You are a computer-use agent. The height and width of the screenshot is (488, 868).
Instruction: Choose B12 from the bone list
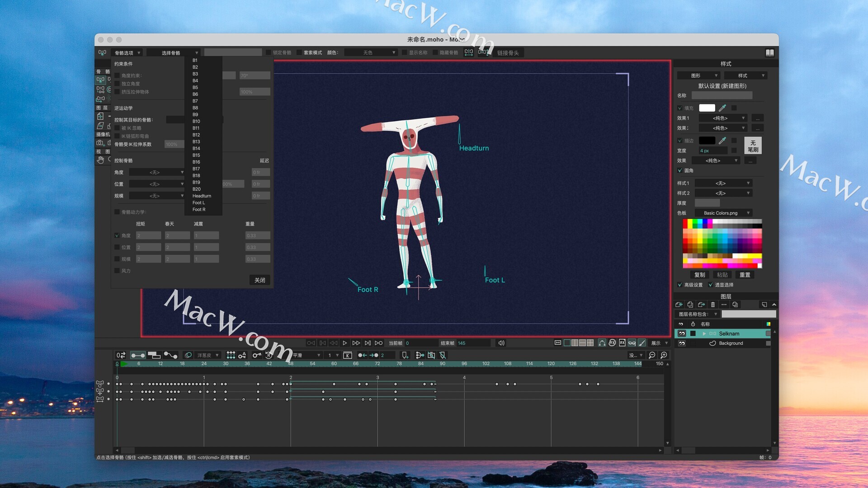pyautogui.click(x=203, y=135)
